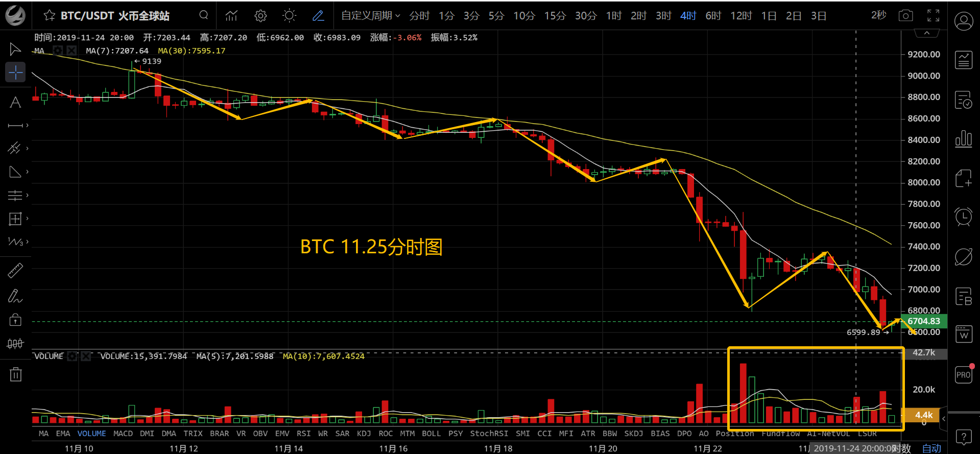Open the W window icon in right sidebar

964,335
